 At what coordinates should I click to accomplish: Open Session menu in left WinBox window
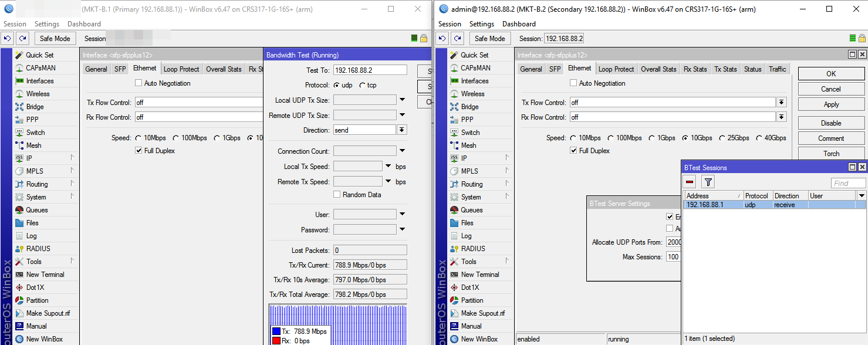[x=15, y=24]
